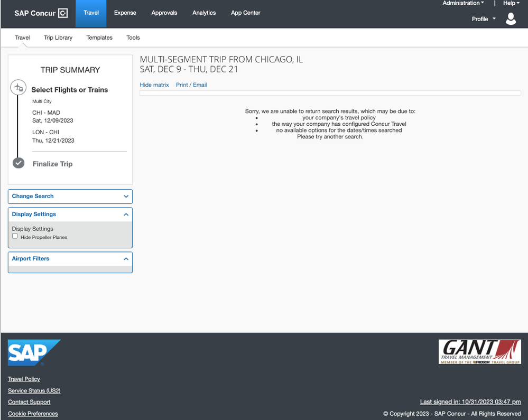528x420 pixels.
Task: Click the Last signed in timestamp link
Action: click(x=470, y=402)
